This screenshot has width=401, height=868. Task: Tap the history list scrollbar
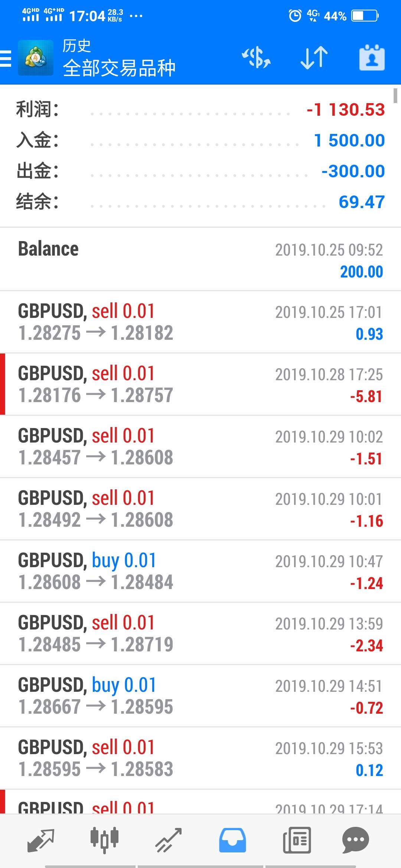pyautogui.click(x=396, y=96)
